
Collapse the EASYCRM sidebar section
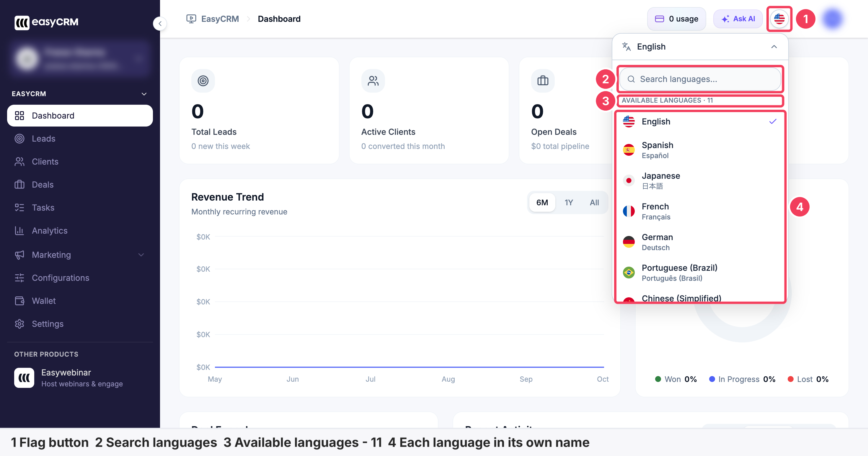[x=144, y=94]
